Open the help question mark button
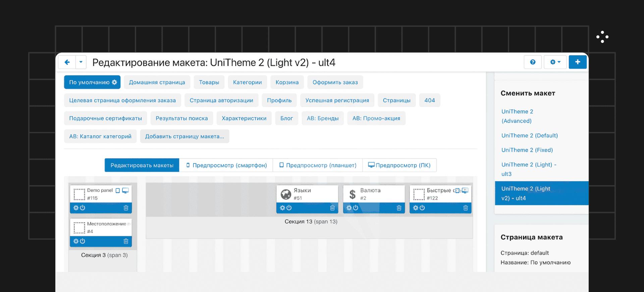The image size is (644, 292). [533, 62]
